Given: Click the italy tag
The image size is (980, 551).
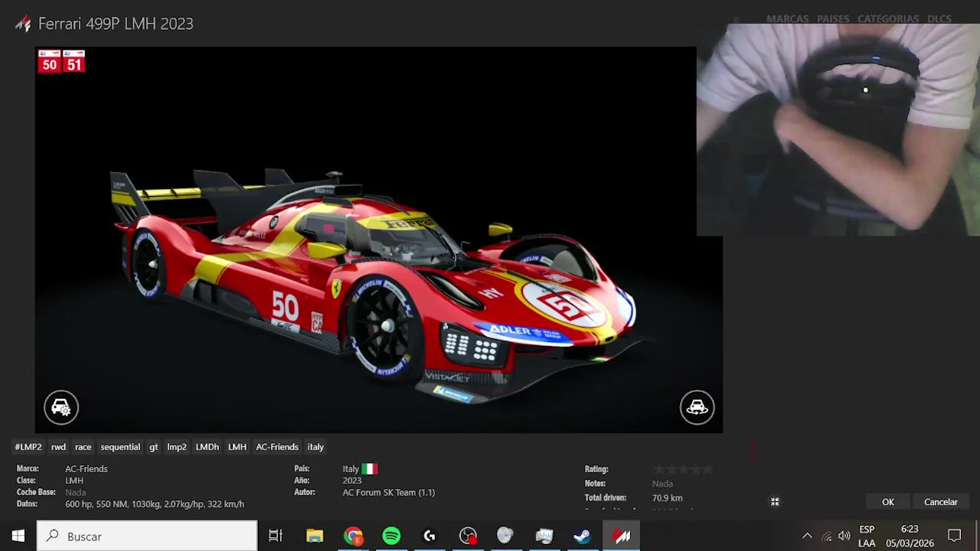Looking at the screenshot, I should pyautogui.click(x=315, y=447).
